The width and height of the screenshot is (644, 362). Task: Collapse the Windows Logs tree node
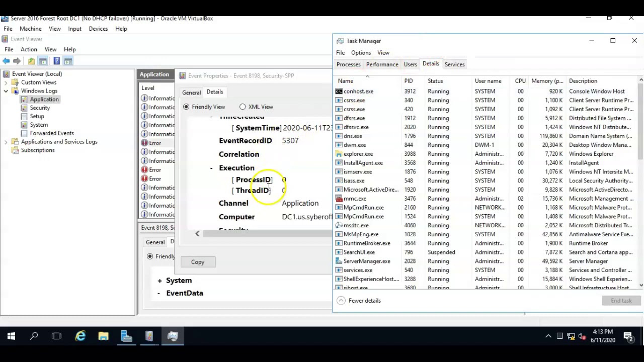point(6,91)
